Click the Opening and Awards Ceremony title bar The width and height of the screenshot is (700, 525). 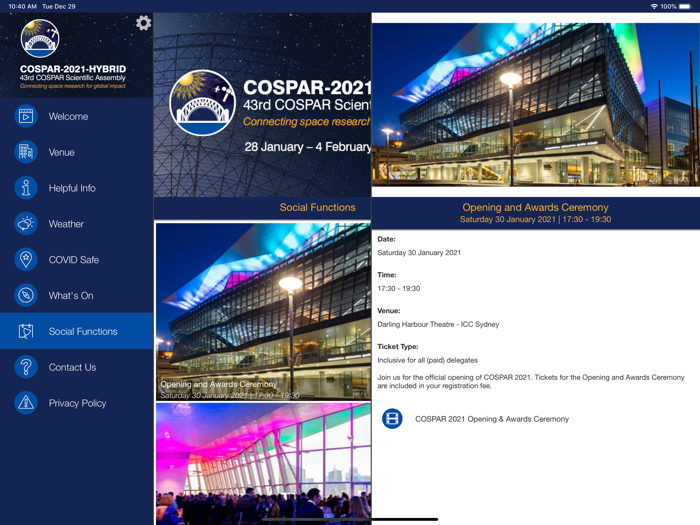(x=536, y=213)
